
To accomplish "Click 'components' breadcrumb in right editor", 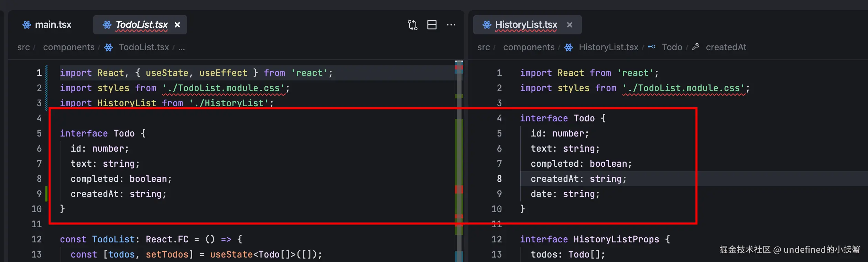I will pos(529,47).
